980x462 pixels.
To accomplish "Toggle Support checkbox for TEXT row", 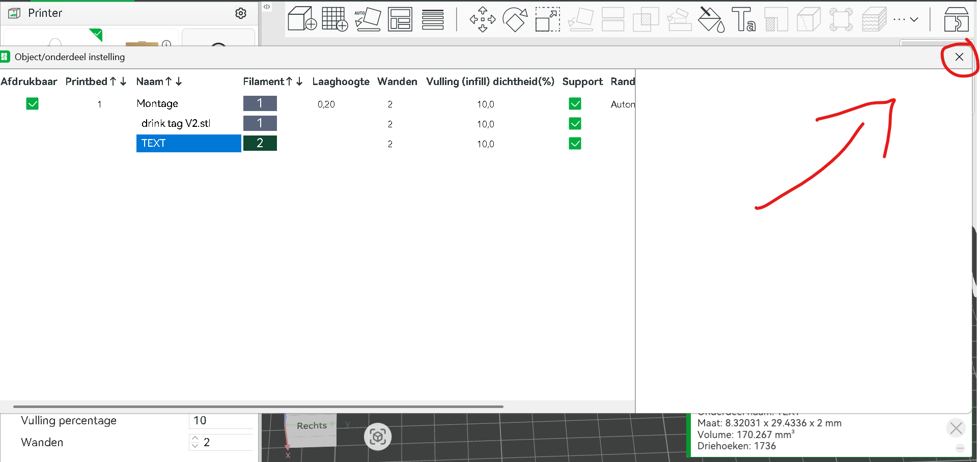I will (x=575, y=144).
